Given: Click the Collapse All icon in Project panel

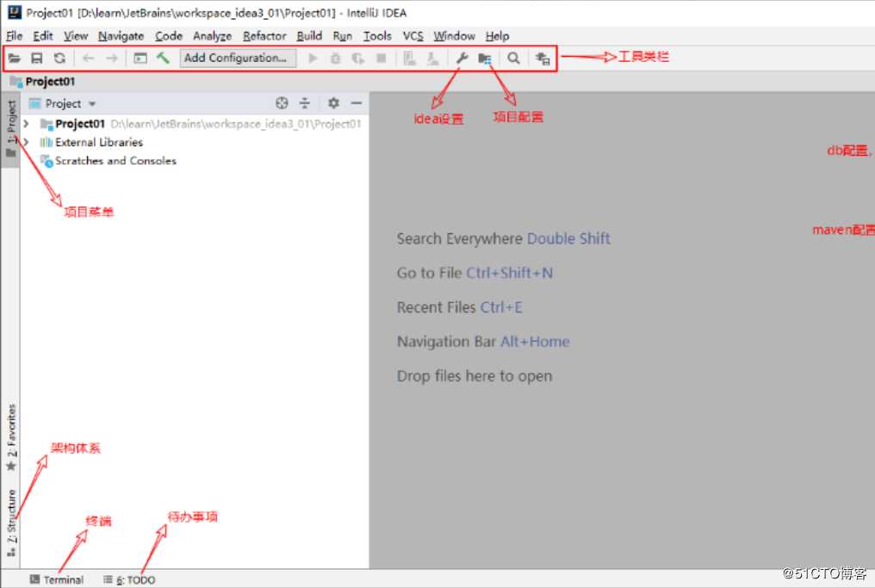Looking at the screenshot, I should [305, 103].
